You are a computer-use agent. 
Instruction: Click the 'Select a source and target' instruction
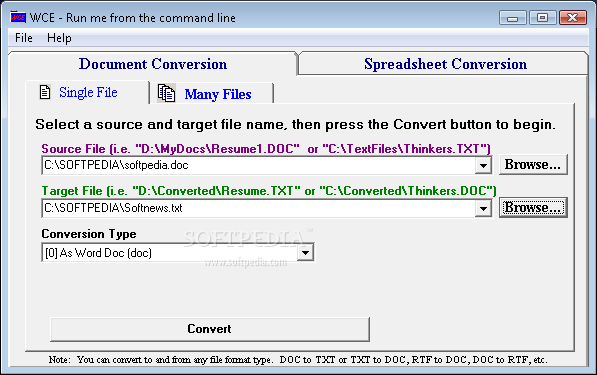click(295, 124)
